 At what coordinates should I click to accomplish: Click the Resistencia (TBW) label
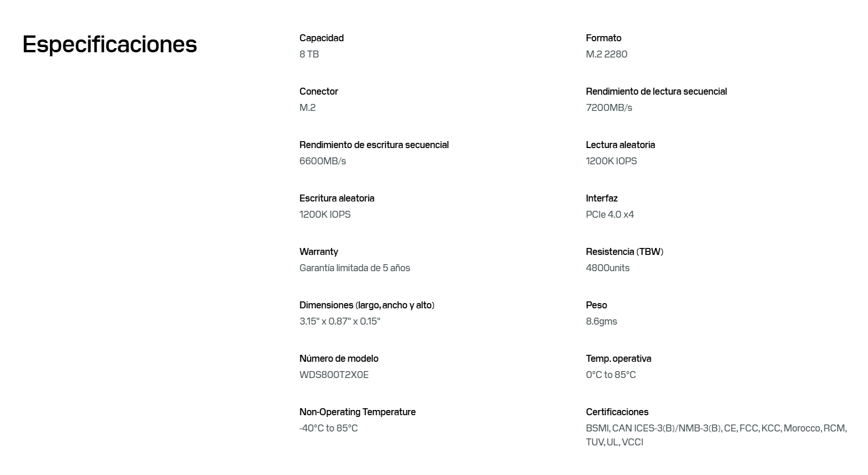(x=625, y=251)
